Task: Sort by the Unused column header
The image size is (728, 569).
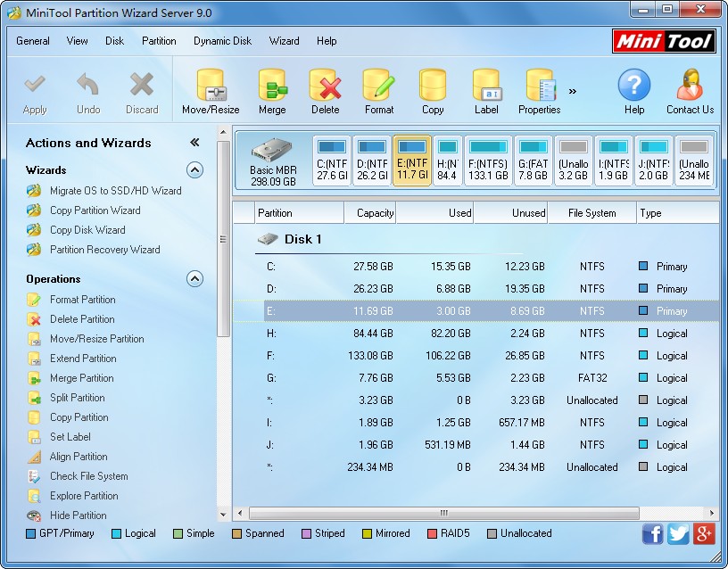Action: pos(510,213)
